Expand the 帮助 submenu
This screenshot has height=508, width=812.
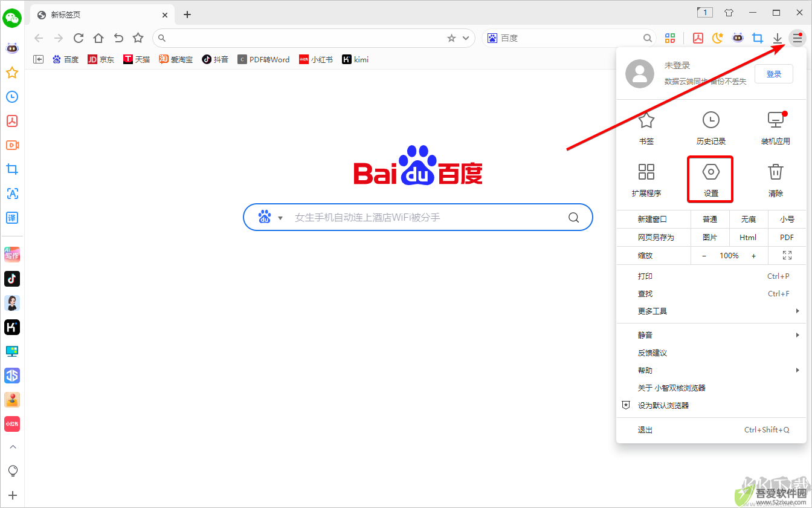[711, 370]
